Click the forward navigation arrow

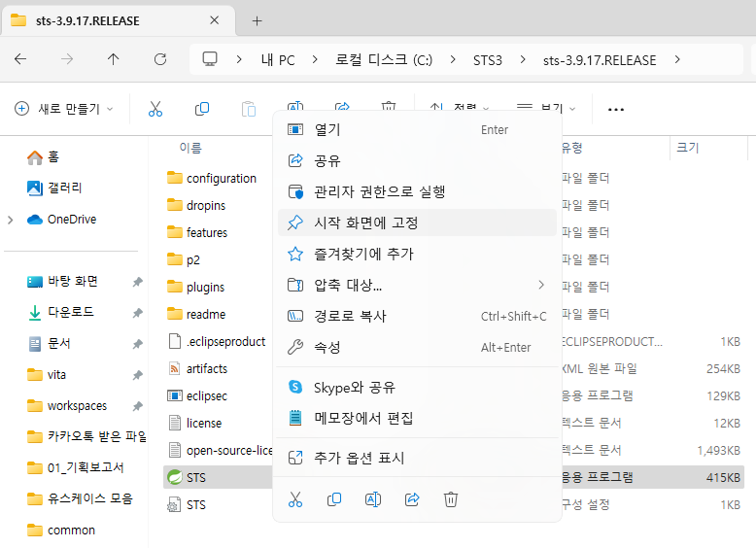[x=67, y=59]
